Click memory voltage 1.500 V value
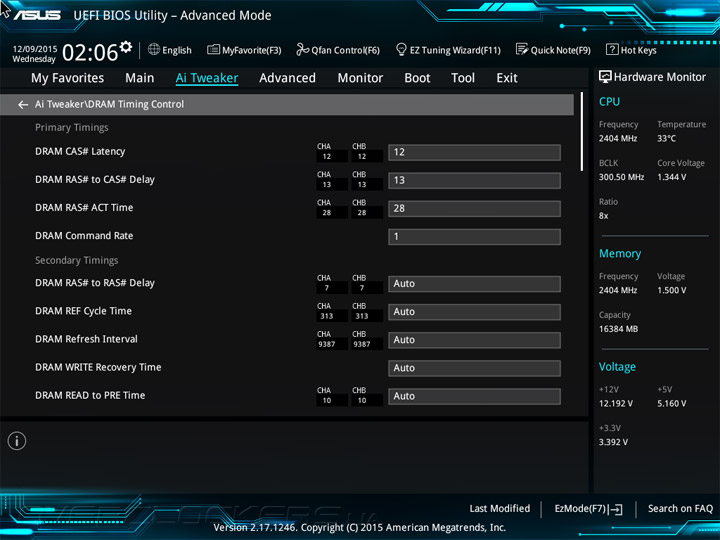720x540 pixels. tap(672, 290)
